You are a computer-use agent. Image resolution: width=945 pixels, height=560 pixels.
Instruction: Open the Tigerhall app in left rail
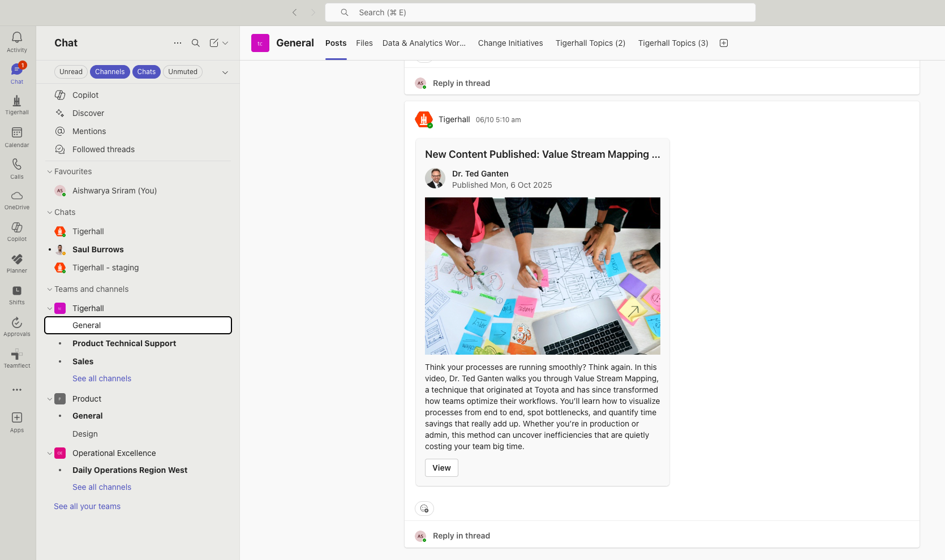17,105
